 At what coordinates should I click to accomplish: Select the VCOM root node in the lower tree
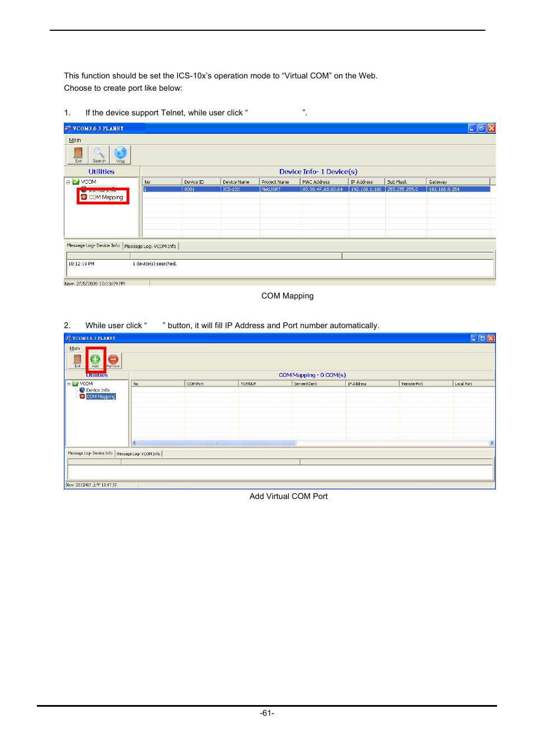click(86, 384)
